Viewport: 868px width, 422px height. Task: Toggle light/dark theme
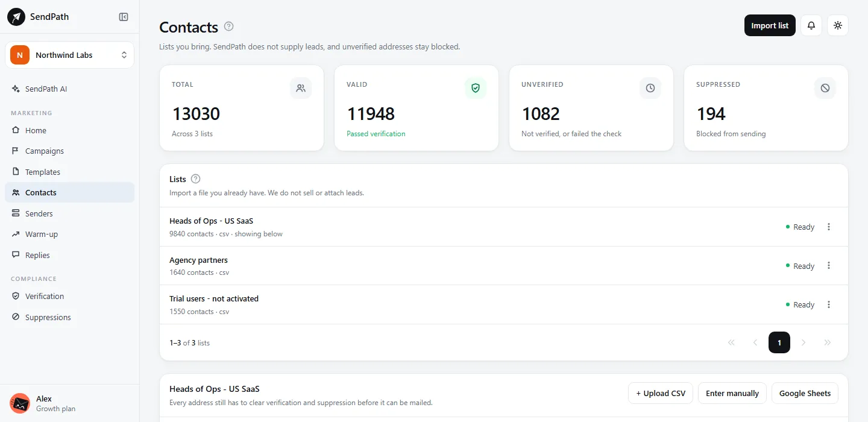pyautogui.click(x=838, y=25)
